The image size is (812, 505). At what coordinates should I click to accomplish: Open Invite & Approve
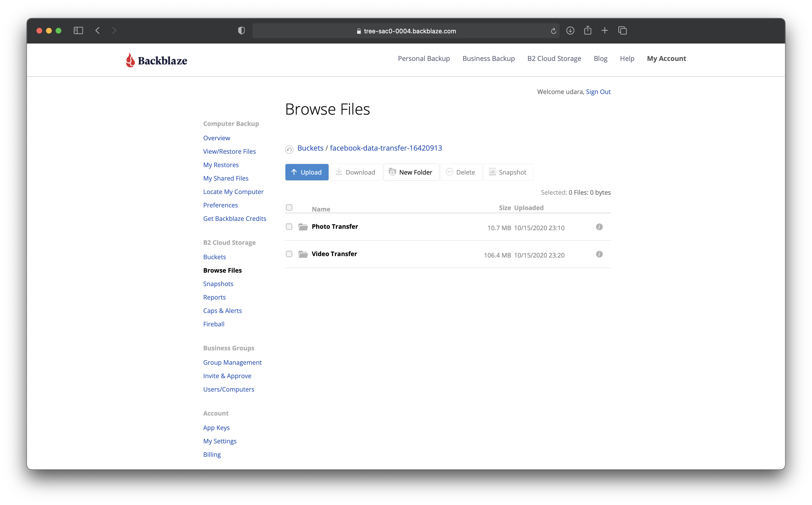227,376
